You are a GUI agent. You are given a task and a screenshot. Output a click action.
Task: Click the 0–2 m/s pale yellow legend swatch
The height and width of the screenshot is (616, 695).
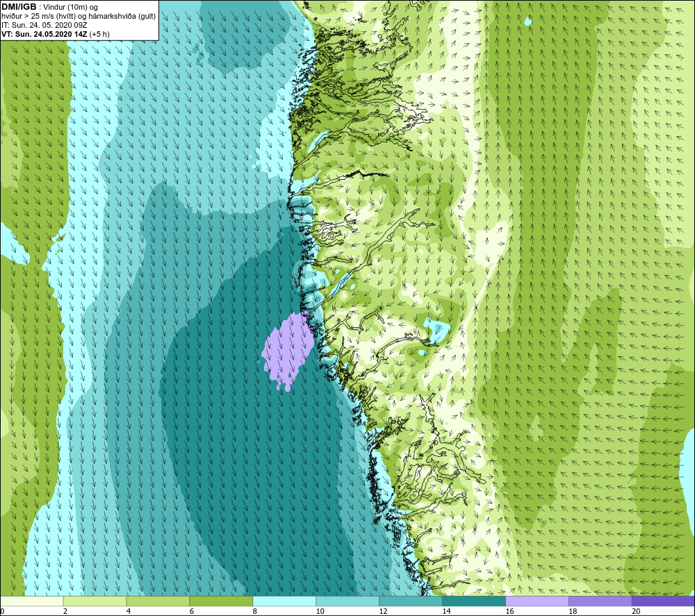32,601
